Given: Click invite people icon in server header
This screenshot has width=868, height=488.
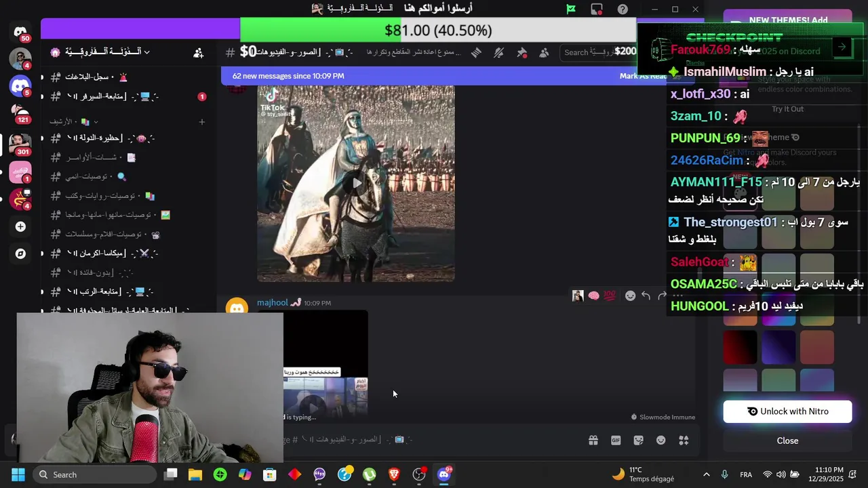Looking at the screenshot, I should [x=198, y=52].
